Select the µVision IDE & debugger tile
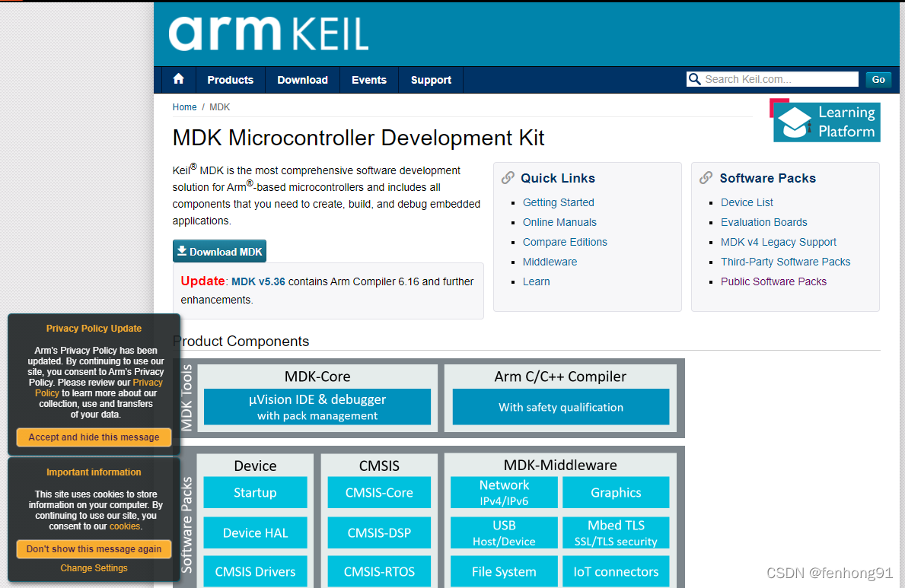The width and height of the screenshot is (905, 588). pos(317,407)
